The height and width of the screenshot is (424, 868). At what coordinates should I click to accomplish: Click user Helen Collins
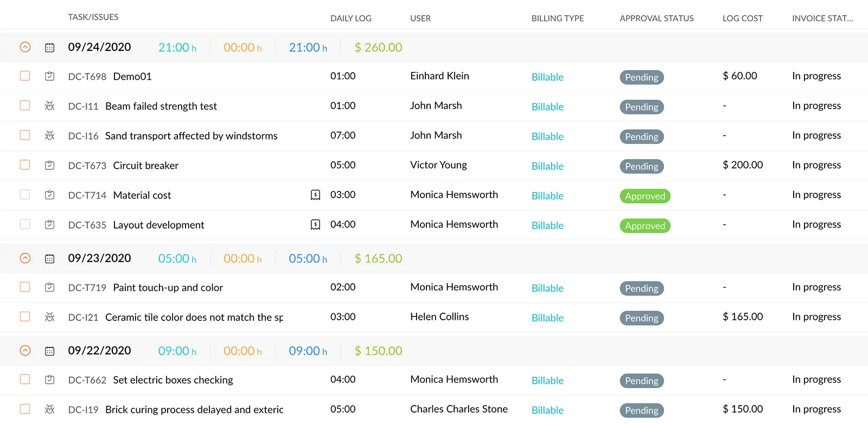click(x=439, y=317)
